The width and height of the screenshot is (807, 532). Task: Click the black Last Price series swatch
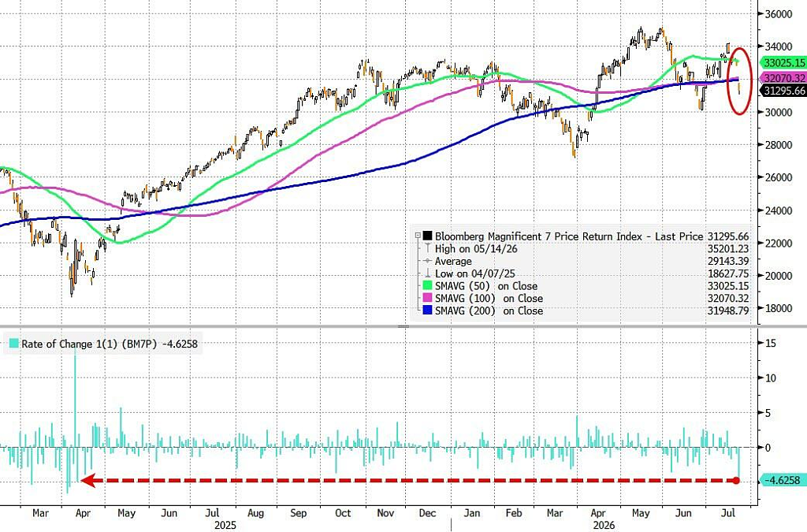tap(427, 236)
